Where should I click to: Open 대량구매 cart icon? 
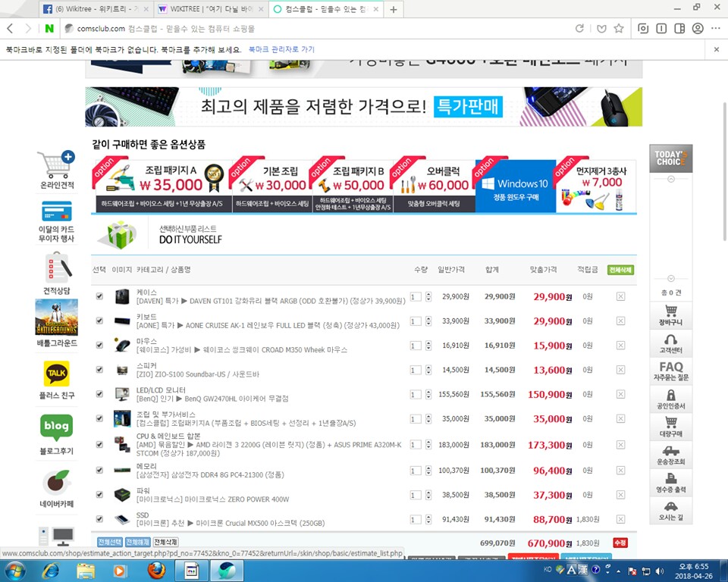671,427
